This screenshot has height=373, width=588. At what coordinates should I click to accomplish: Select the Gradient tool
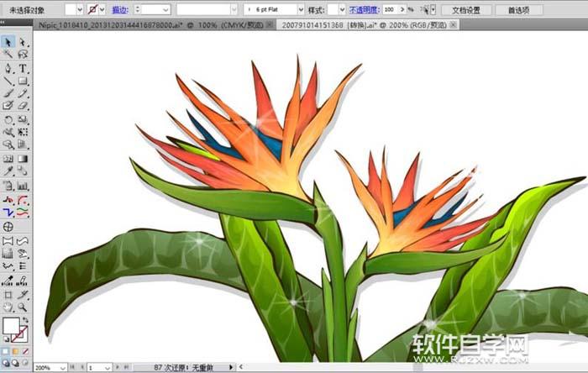[x=23, y=159]
